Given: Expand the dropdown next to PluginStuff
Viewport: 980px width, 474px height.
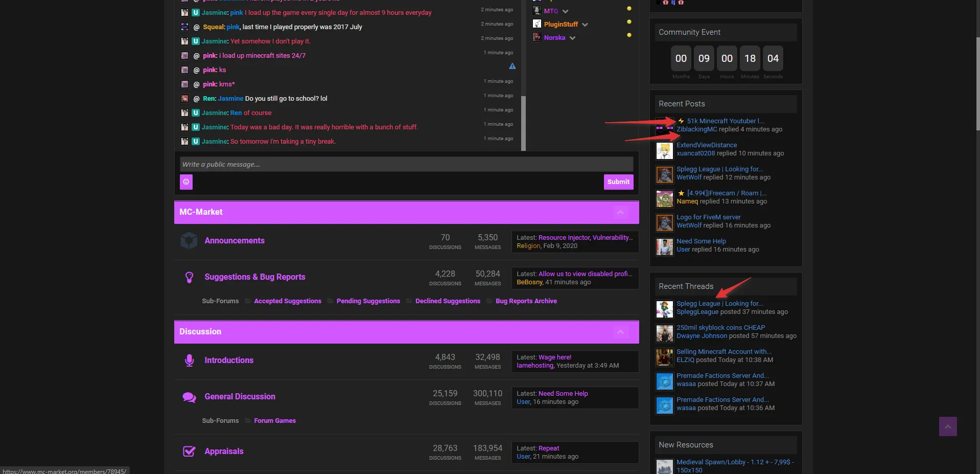Looking at the screenshot, I should coord(585,25).
